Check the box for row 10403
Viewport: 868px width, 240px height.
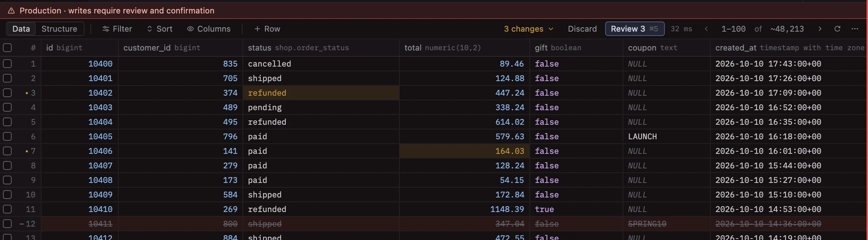7,107
